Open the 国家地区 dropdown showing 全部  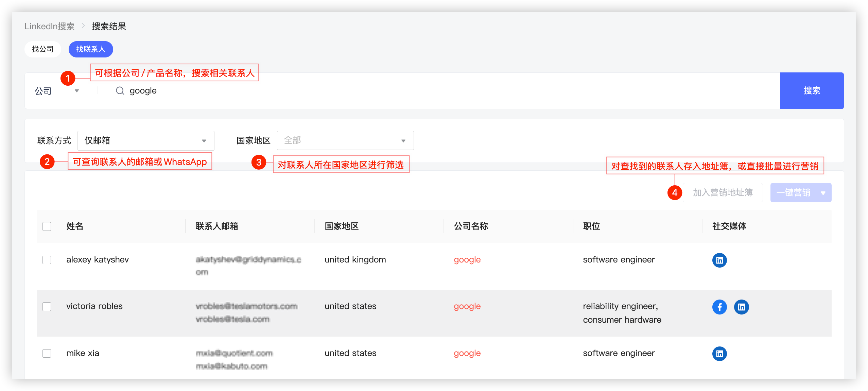click(345, 140)
